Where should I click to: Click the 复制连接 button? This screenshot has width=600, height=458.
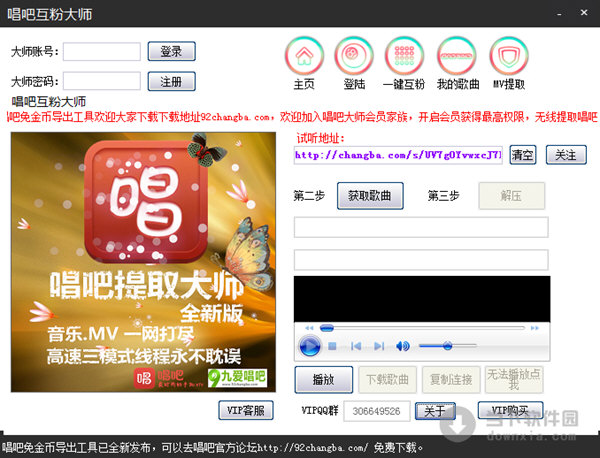[451, 380]
